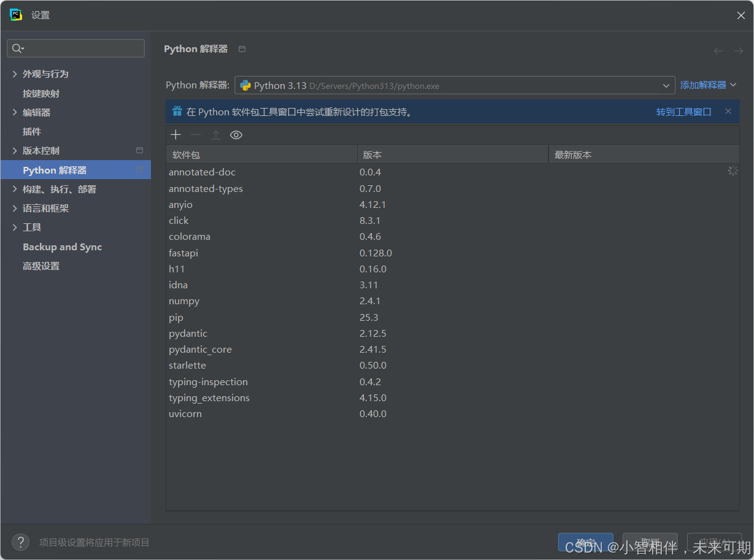The width and height of the screenshot is (754, 560).
Task: Click the gift icon in the banner
Action: click(177, 111)
